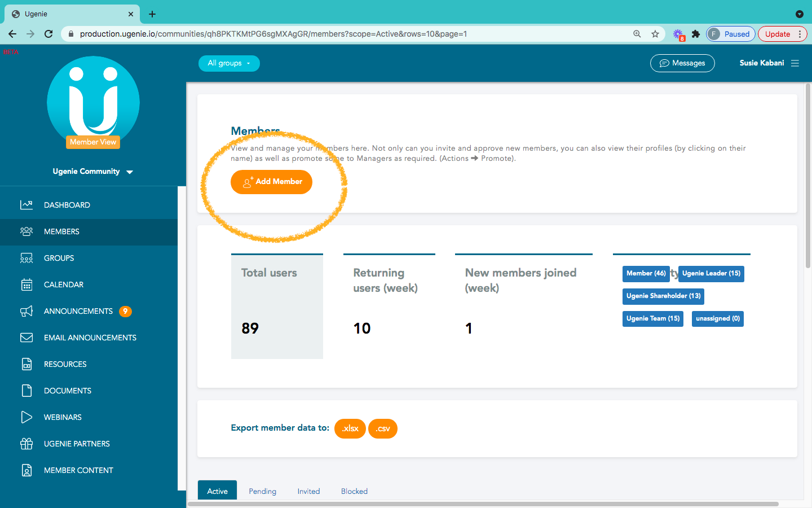Click the Groups icon in sidebar
This screenshot has width=812, height=508.
coord(27,258)
